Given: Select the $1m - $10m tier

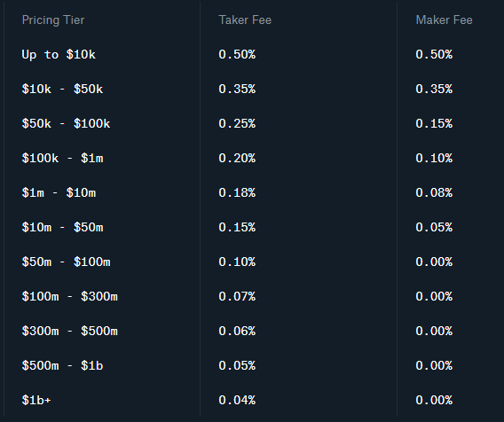Looking at the screenshot, I should 59,192.
